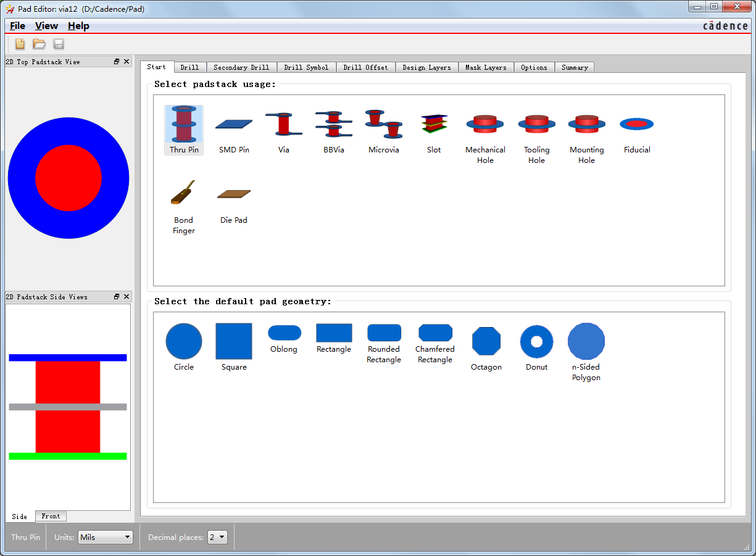Switch to the Drill tab
The height and width of the screenshot is (556, 756).
point(189,67)
